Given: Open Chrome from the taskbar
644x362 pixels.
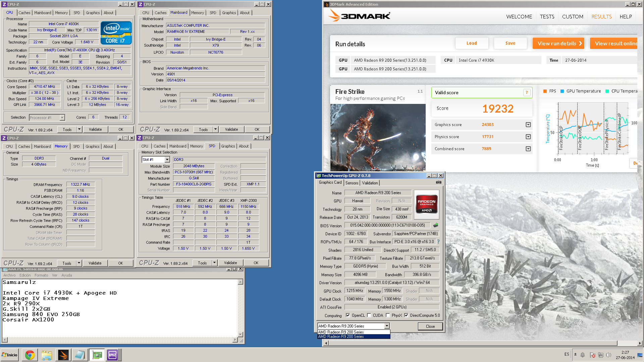Looking at the screenshot, I should (30, 355).
